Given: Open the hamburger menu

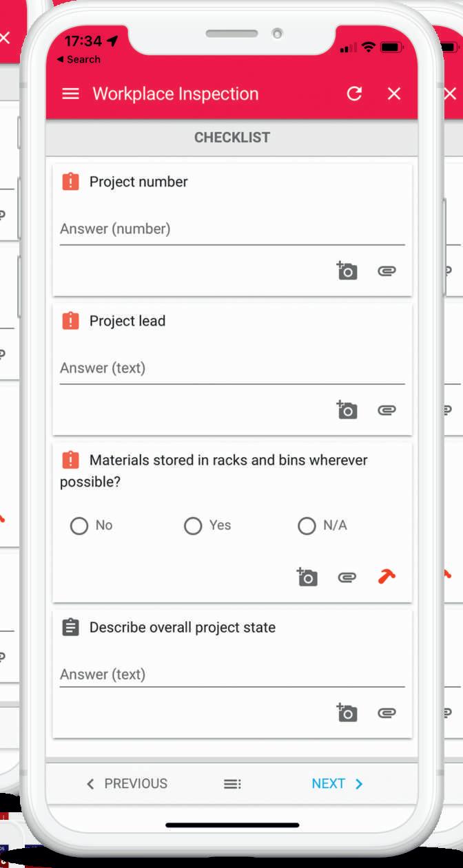Looking at the screenshot, I should coord(70,94).
